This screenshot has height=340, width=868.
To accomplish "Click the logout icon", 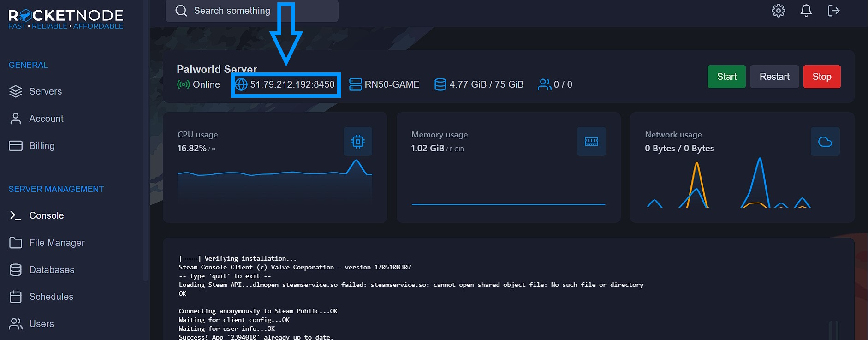I will [834, 11].
